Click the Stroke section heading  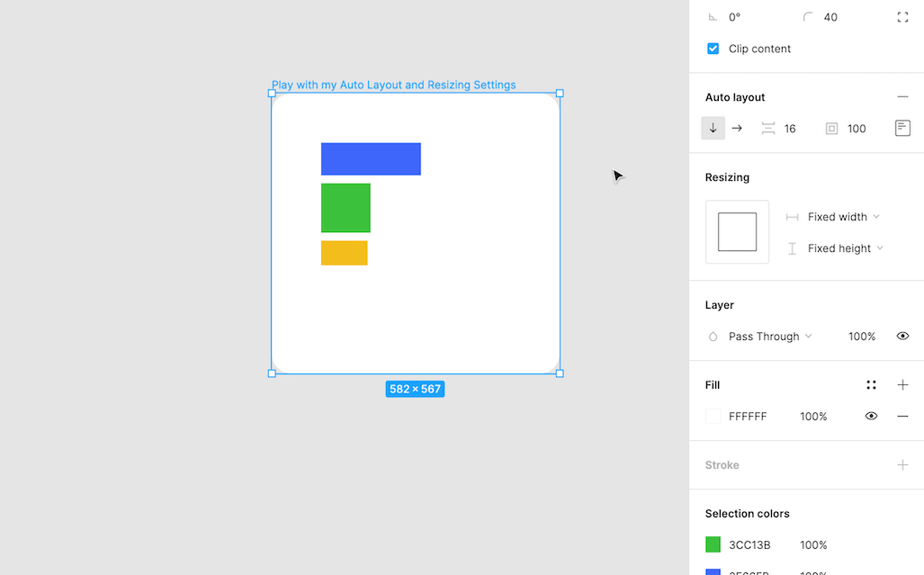click(722, 465)
